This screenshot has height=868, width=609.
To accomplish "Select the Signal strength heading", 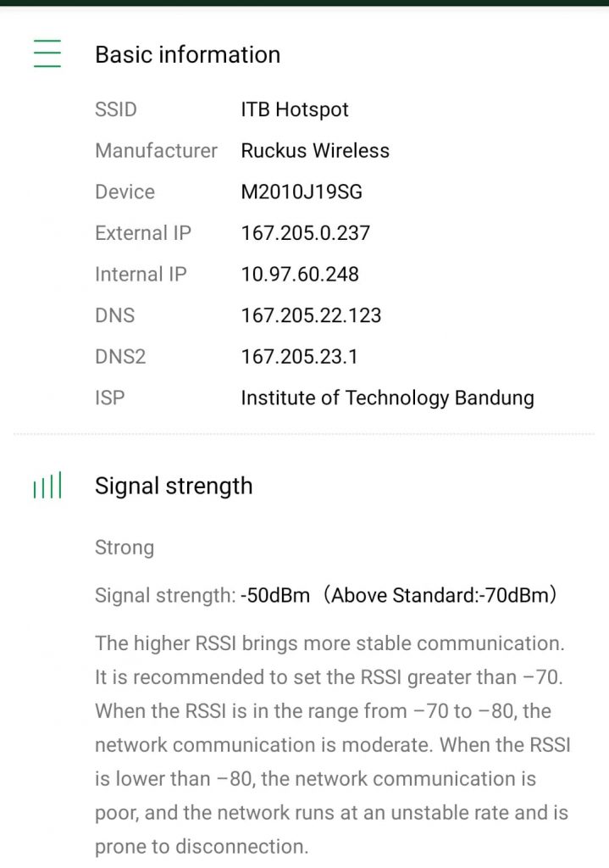I will click(174, 486).
